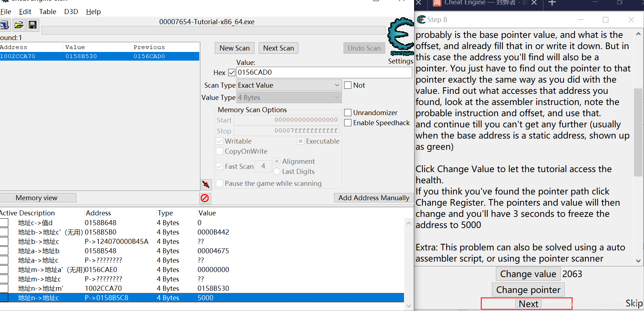The height and width of the screenshot is (311, 644).
Task: Toggle the Writable checkbox
Action: coord(219,141)
